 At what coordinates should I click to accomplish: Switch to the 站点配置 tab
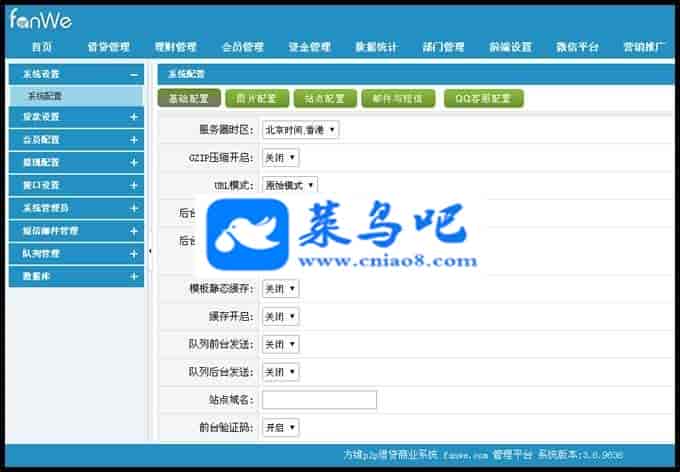coord(325,98)
